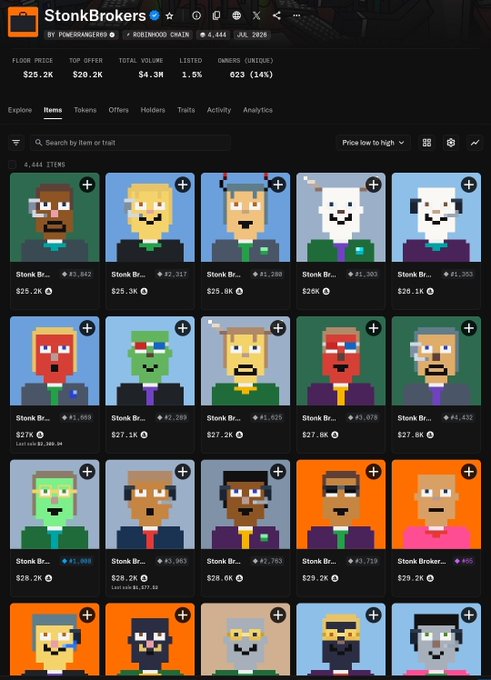Viewport: 491px width, 680px height.
Task: Add item #3,842 to cart with plus
Action: click(87, 185)
